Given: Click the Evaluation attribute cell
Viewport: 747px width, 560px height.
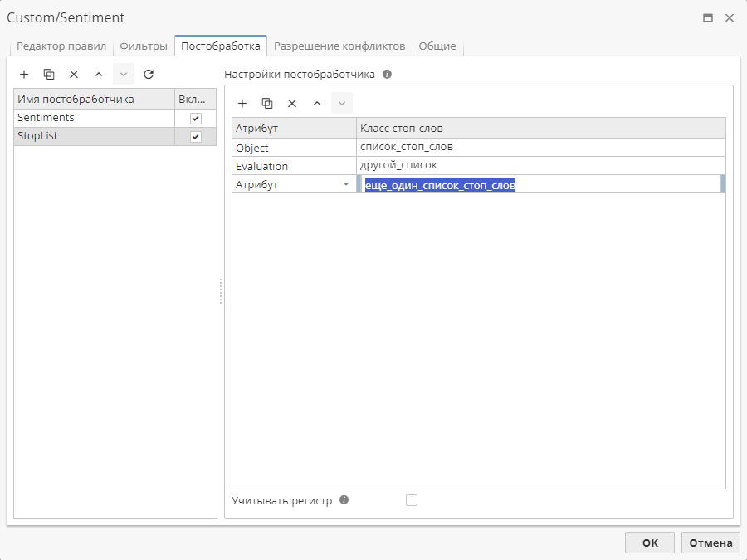Looking at the screenshot, I should click(295, 166).
